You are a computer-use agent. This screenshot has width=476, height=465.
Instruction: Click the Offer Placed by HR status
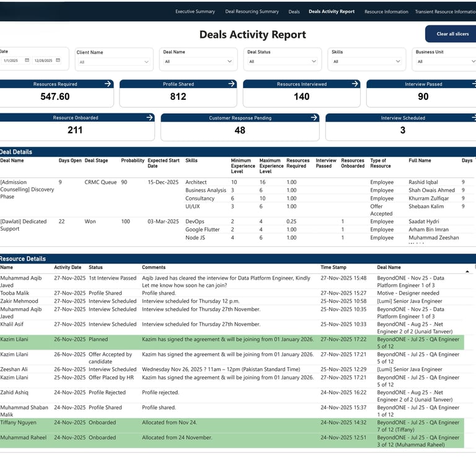111,378
